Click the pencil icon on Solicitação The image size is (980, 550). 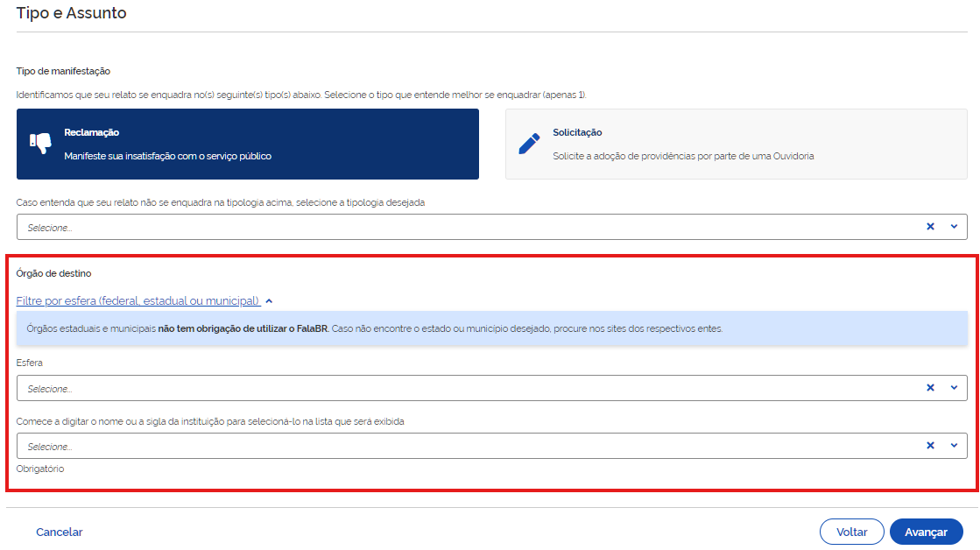tap(529, 144)
